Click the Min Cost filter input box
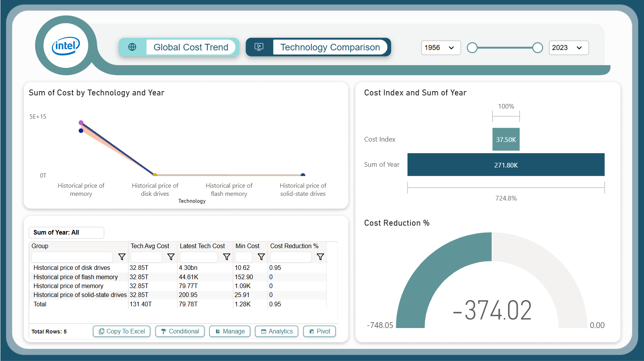Image resolution: width=644 pixels, height=361 pixels. click(244, 257)
